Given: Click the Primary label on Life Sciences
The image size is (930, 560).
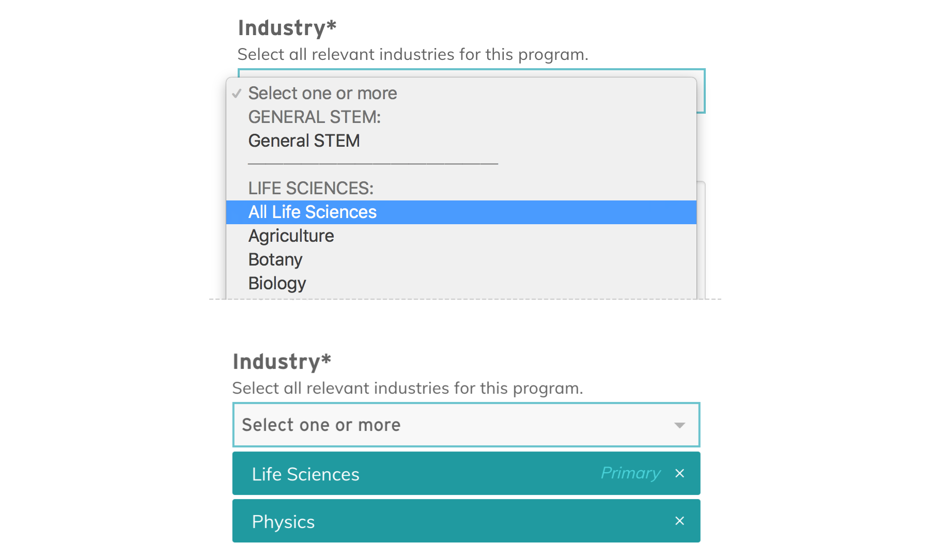Looking at the screenshot, I should (x=630, y=473).
